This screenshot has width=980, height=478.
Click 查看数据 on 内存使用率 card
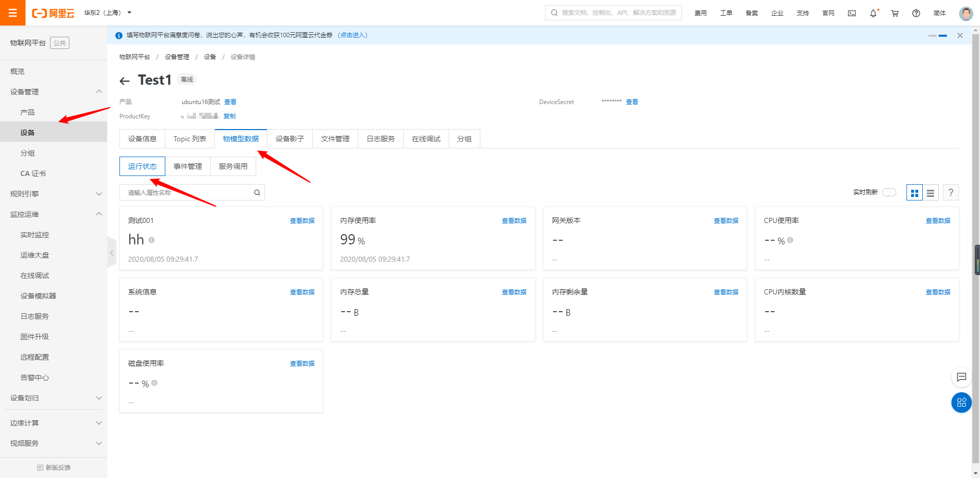coord(514,220)
